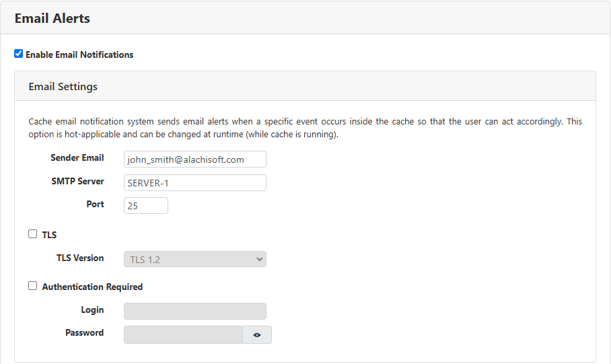Viewport: 611px width, 364px height.
Task: Click the Enable Email Notifications label
Action: coord(79,54)
